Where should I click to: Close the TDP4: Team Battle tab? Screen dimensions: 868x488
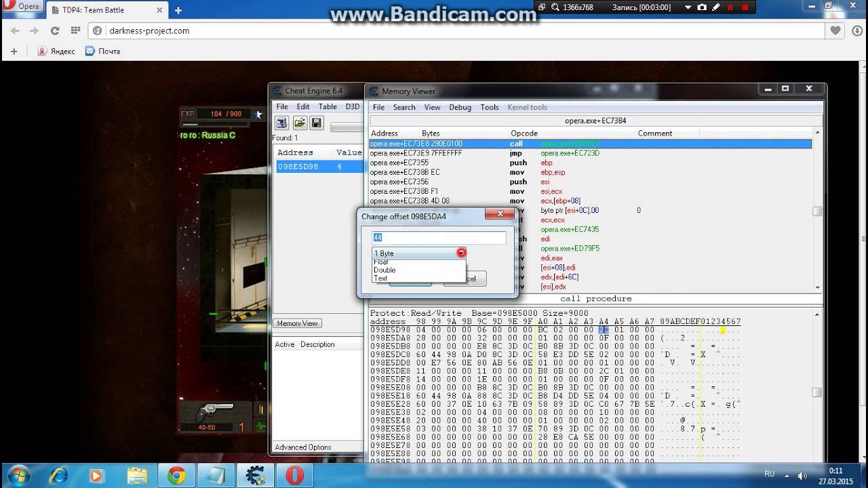click(x=160, y=10)
